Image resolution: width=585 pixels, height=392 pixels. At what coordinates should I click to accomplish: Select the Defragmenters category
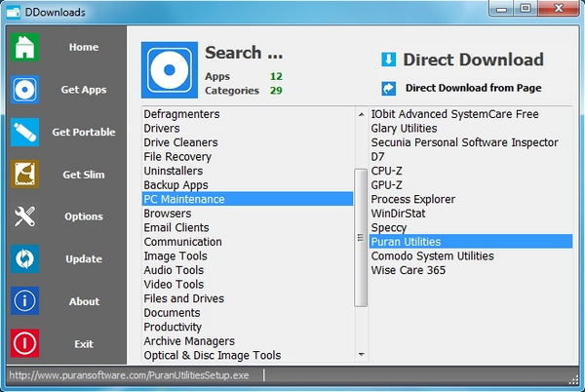pos(248,114)
